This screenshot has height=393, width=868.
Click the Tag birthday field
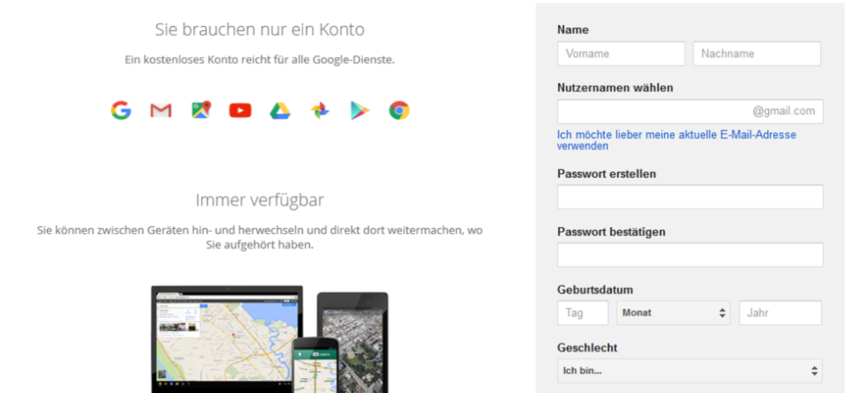582,313
